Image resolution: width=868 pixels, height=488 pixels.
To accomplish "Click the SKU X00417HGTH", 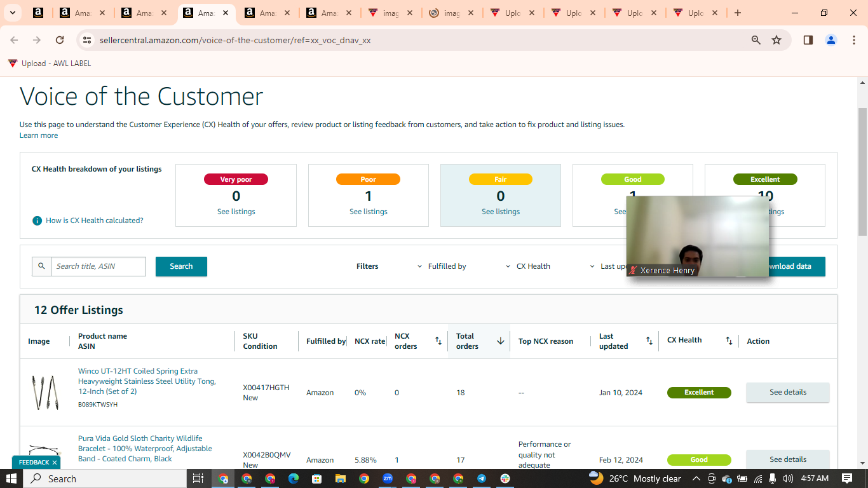I will 266,388.
